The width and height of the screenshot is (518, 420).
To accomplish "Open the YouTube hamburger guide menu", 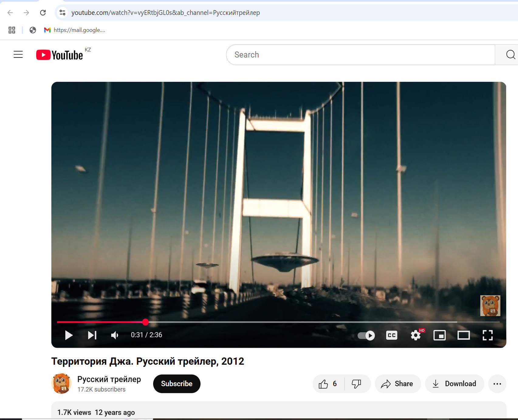I will pos(18,55).
